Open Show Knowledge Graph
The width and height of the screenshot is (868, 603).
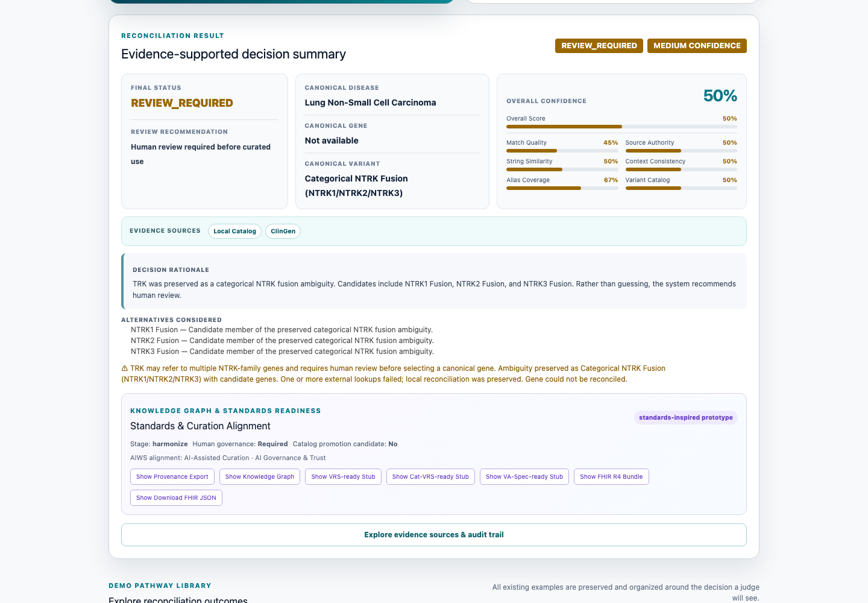click(x=260, y=476)
